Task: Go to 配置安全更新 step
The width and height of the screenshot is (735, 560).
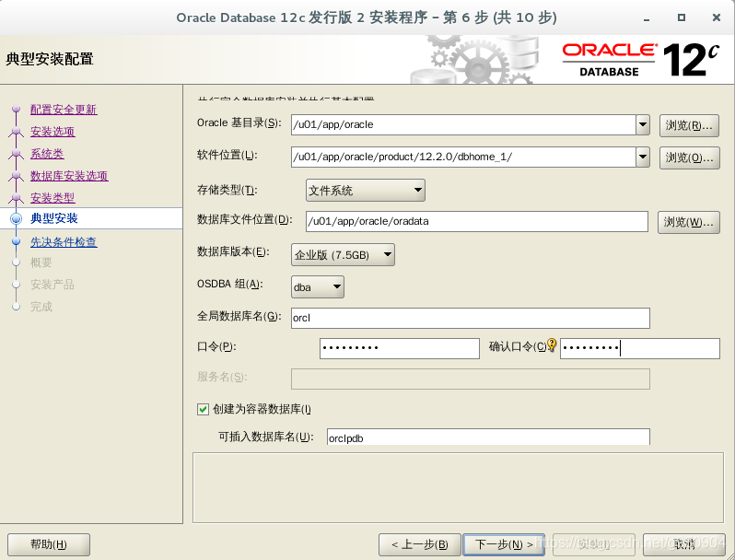Action: point(64,110)
